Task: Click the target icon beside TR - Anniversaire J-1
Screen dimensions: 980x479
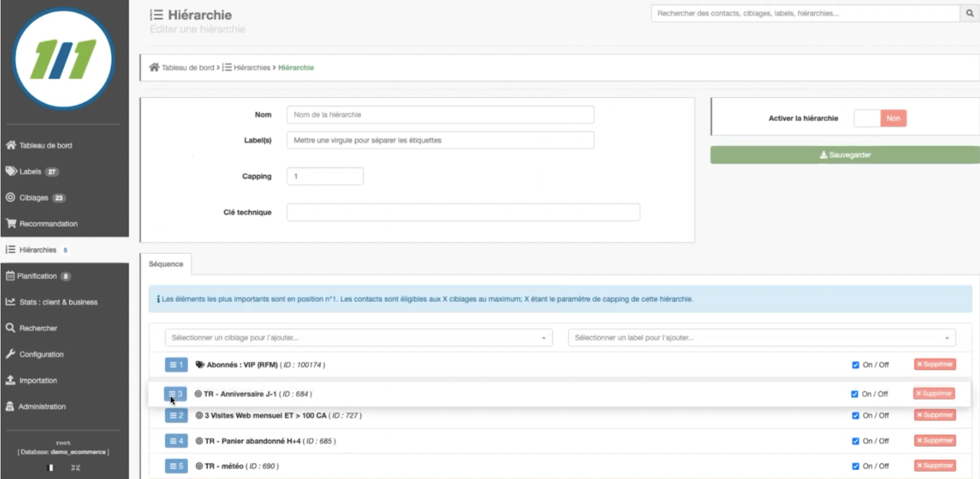Action: [198, 394]
